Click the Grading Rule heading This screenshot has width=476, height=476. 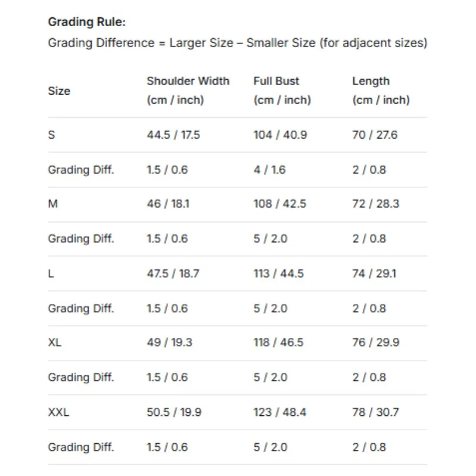point(87,23)
